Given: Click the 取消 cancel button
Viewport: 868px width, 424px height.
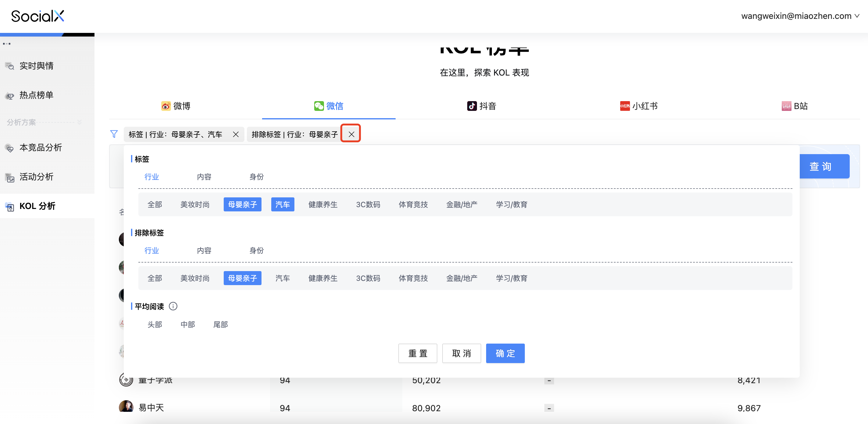Looking at the screenshot, I should coord(462,353).
